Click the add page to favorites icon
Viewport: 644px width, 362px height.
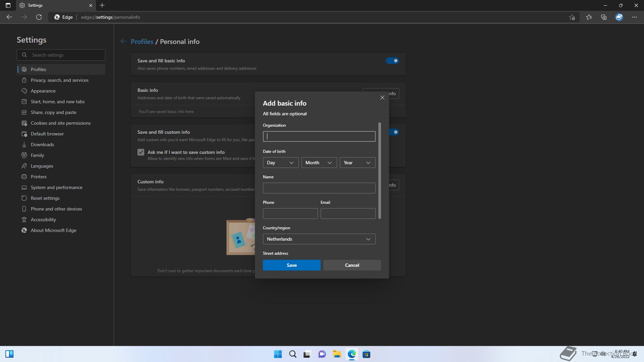(x=572, y=17)
